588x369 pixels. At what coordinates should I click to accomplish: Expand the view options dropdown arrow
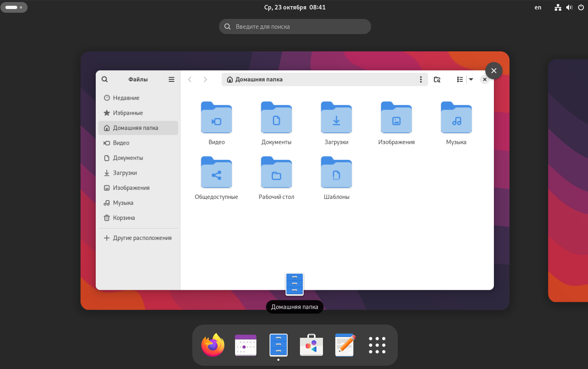471,79
